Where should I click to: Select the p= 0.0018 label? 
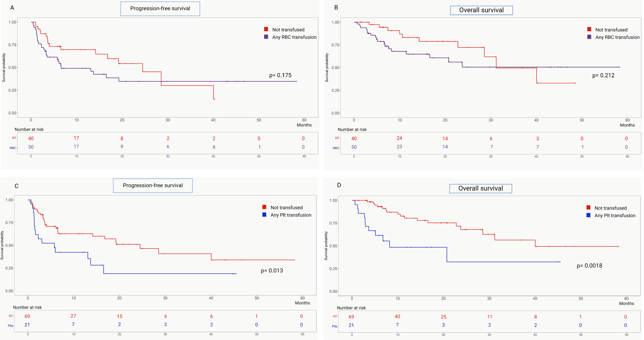[589, 266]
